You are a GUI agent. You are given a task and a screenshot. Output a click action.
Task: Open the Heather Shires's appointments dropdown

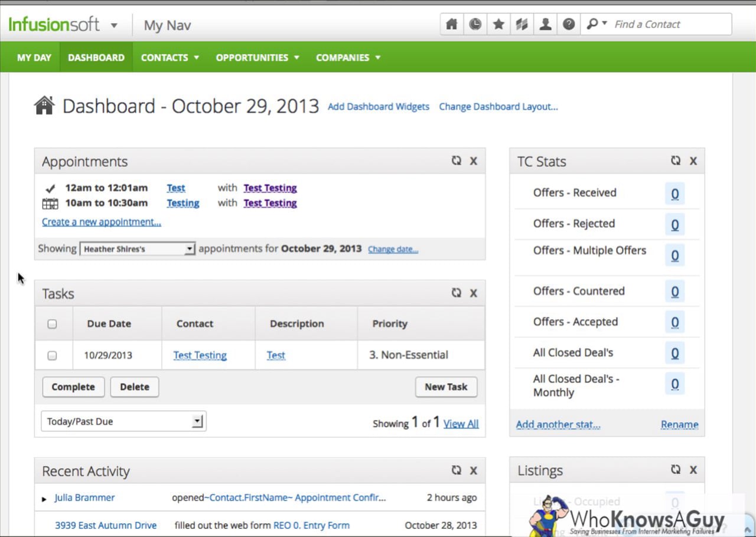[x=137, y=248]
